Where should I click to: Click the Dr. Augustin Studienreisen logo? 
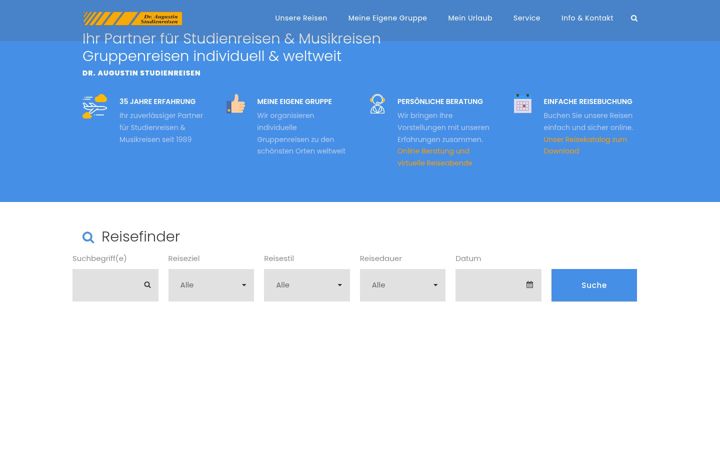133,19
